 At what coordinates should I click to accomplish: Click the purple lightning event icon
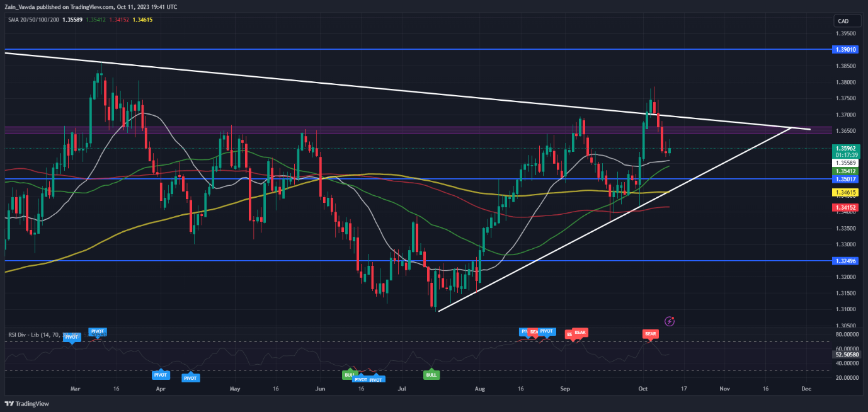pyautogui.click(x=670, y=321)
